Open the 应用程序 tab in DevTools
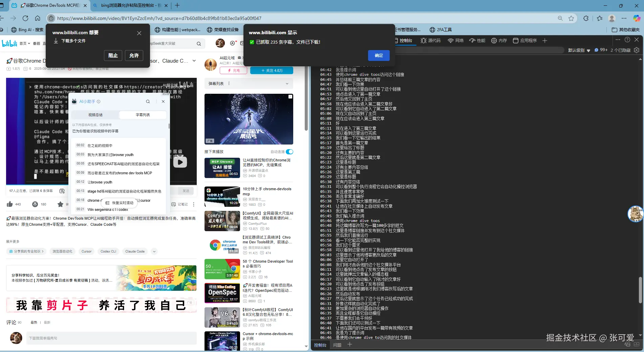 [525, 41]
